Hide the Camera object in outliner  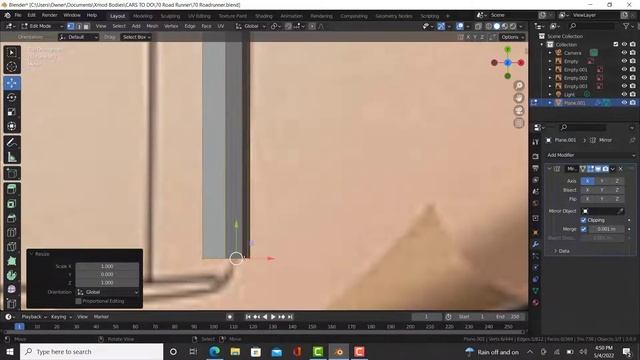(624, 53)
